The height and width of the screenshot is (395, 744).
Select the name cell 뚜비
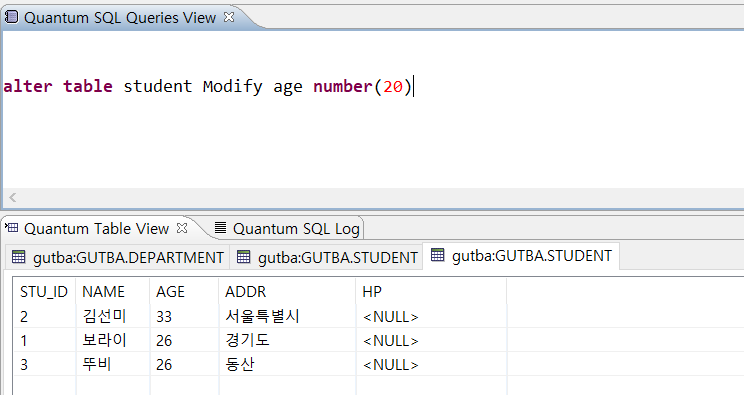pyautogui.click(x=113, y=364)
